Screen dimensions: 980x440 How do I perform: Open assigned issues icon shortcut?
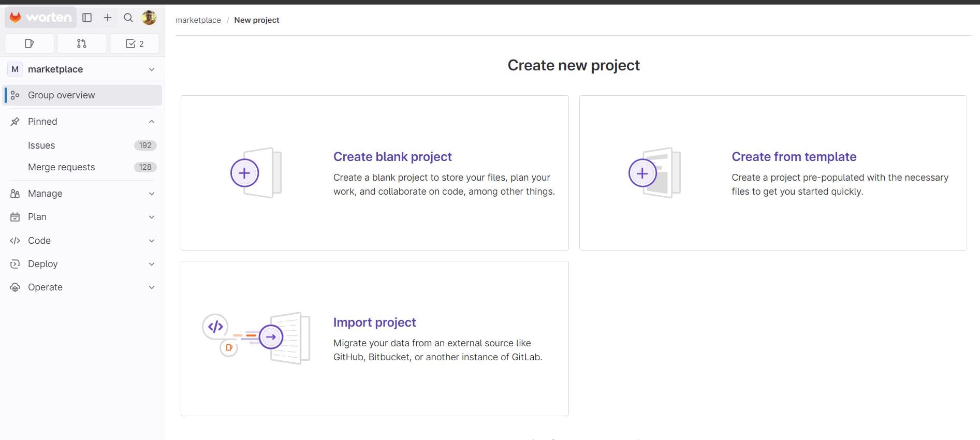[30, 43]
